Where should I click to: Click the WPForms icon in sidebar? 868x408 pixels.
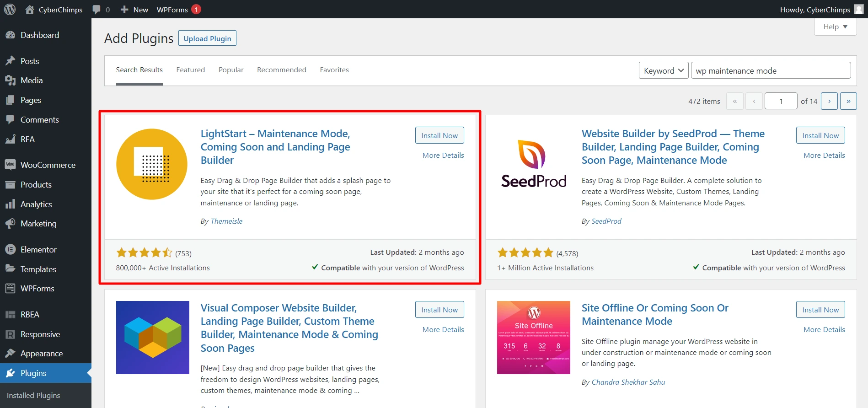tap(10, 289)
